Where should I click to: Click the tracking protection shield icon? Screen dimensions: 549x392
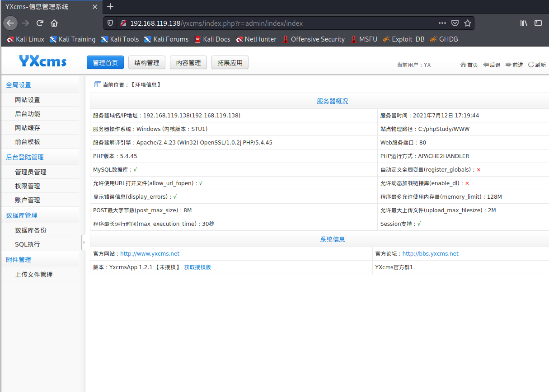(x=111, y=23)
